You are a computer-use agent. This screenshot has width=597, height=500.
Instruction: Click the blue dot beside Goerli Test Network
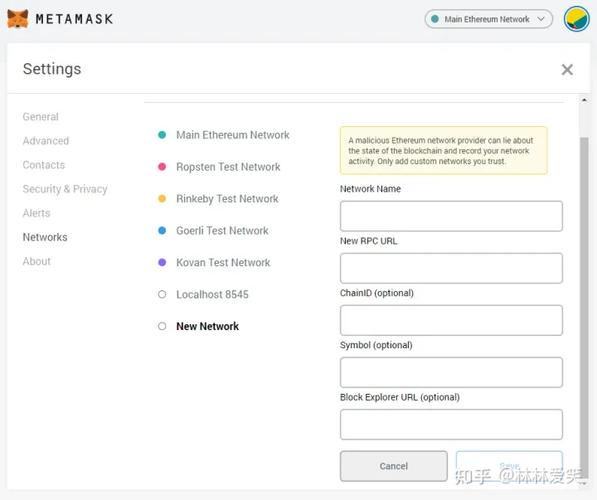[162, 230]
